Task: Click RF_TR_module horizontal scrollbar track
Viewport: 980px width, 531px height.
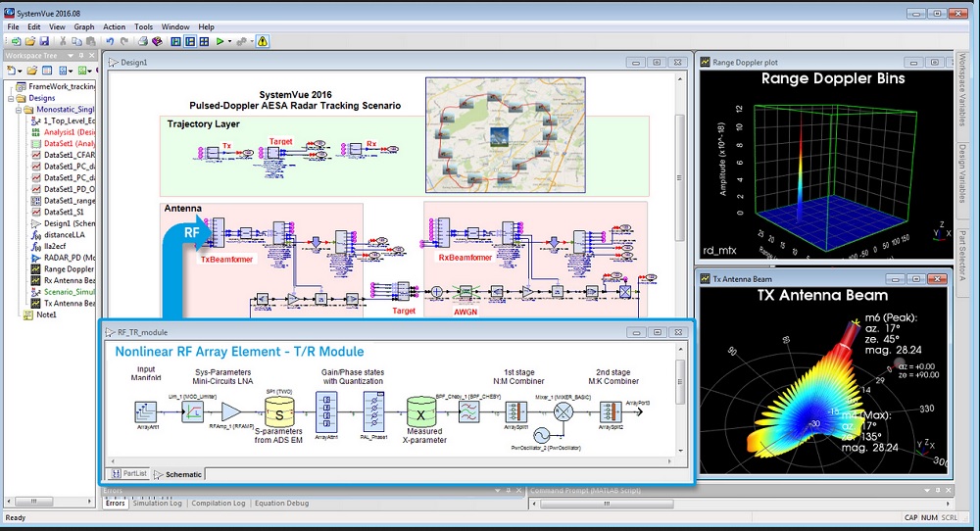Action: click(391, 461)
